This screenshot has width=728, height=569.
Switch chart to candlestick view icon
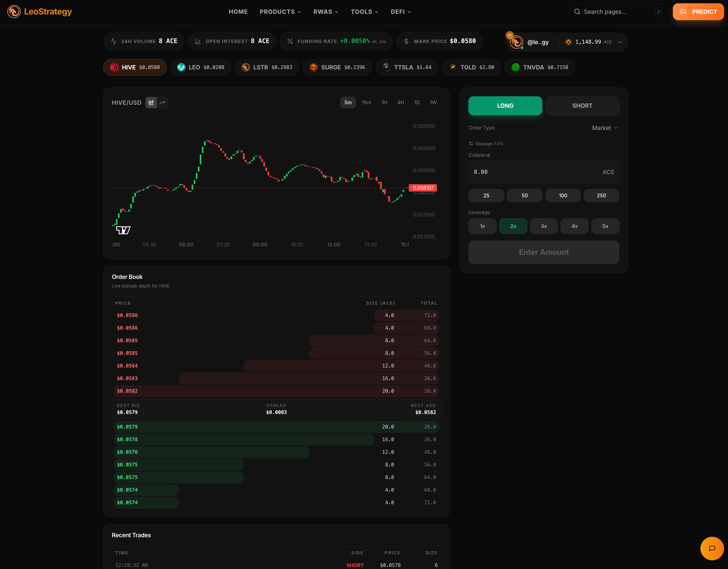point(151,102)
